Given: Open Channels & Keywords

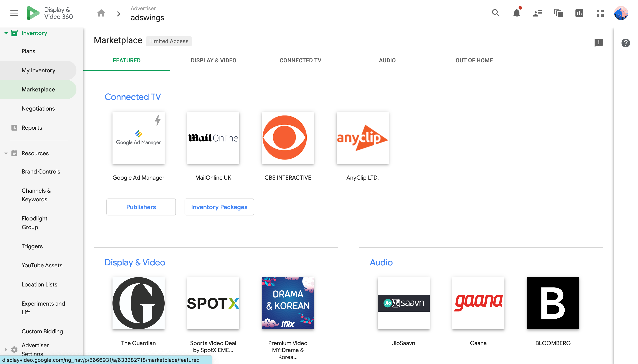Looking at the screenshot, I should pyautogui.click(x=36, y=195).
